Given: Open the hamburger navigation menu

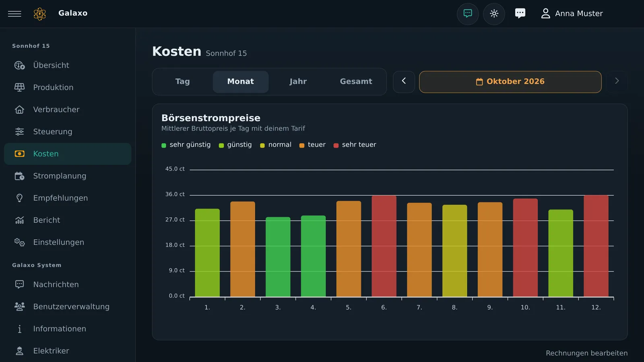Looking at the screenshot, I should (14, 14).
